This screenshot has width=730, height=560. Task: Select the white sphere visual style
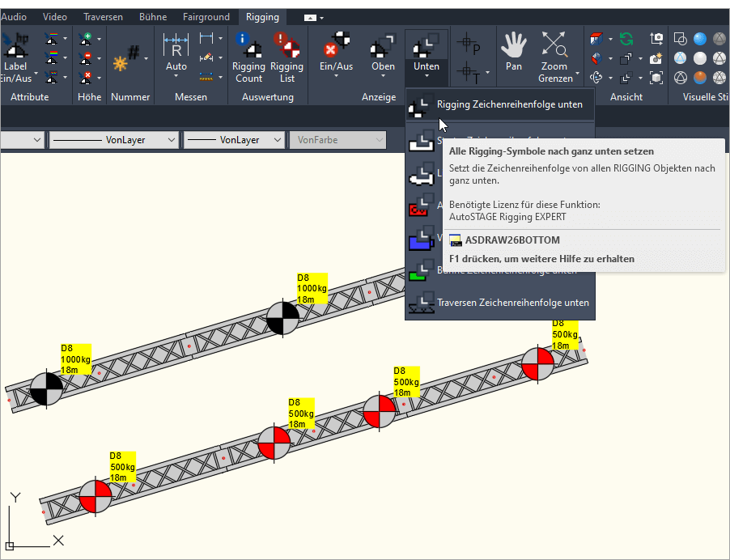[x=700, y=58]
